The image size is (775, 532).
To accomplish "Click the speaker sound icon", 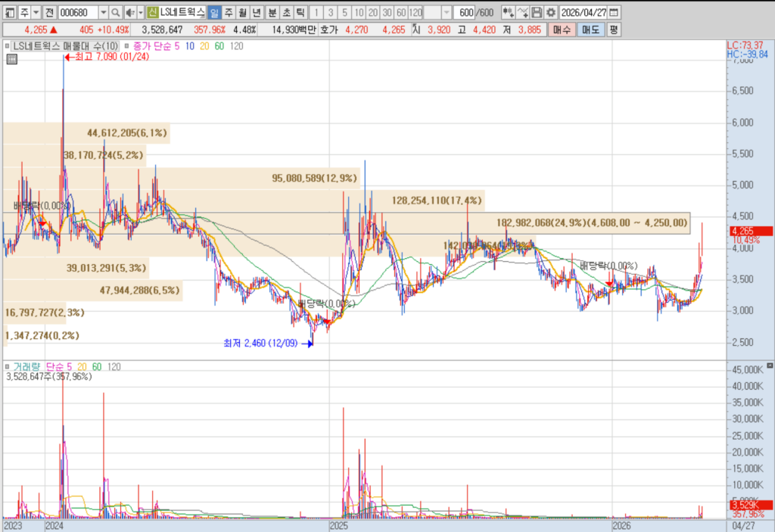I will pyautogui.click(x=130, y=12).
